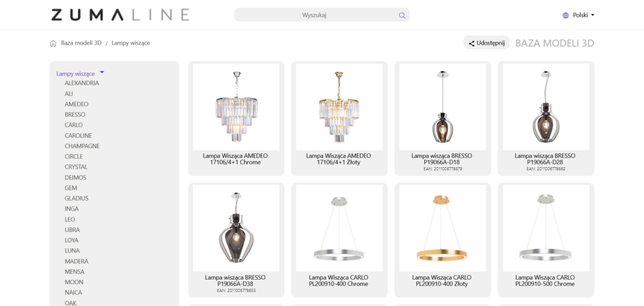This screenshot has width=644, height=306.
Task: Click the search magnifier icon
Action: point(402,15)
